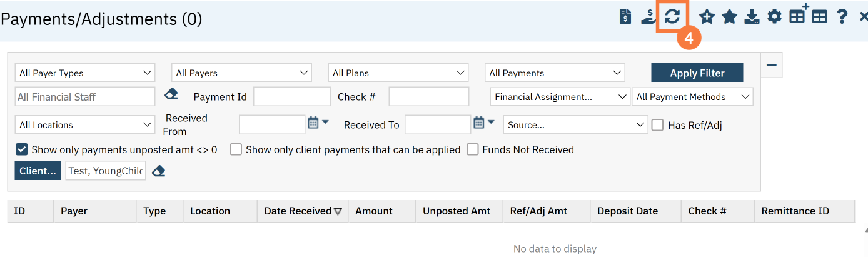Enable the Funds Not Received checkbox
The width and height of the screenshot is (868, 257).
[473, 150]
